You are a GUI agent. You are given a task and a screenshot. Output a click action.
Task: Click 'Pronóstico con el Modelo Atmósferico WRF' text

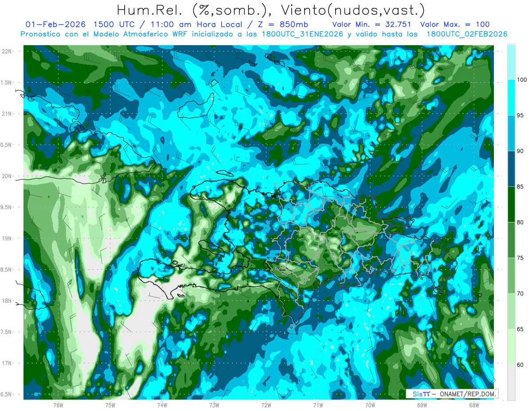(x=104, y=34)
